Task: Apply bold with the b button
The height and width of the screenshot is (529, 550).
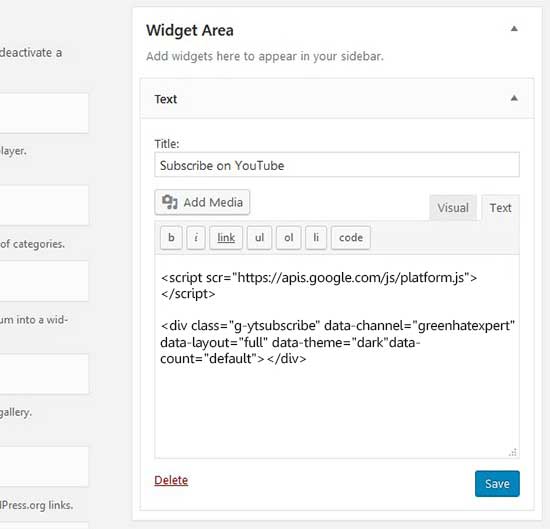Action: click(x=171, y=237)
